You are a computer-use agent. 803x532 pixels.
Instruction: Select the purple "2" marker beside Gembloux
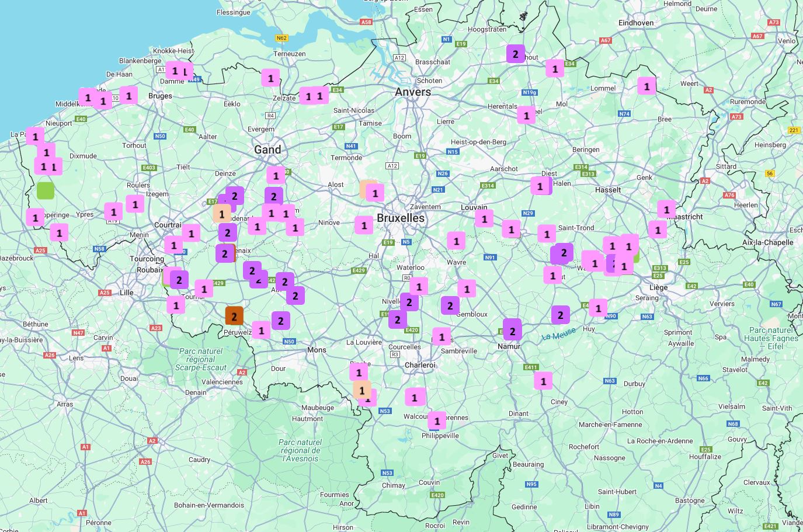click(x=450, y=305)
